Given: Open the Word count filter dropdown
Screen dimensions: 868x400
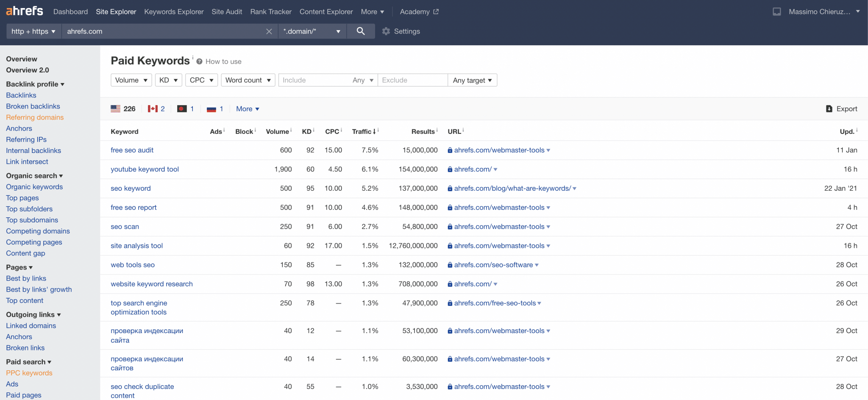Looking at the screenshot, I should point(248,80).
